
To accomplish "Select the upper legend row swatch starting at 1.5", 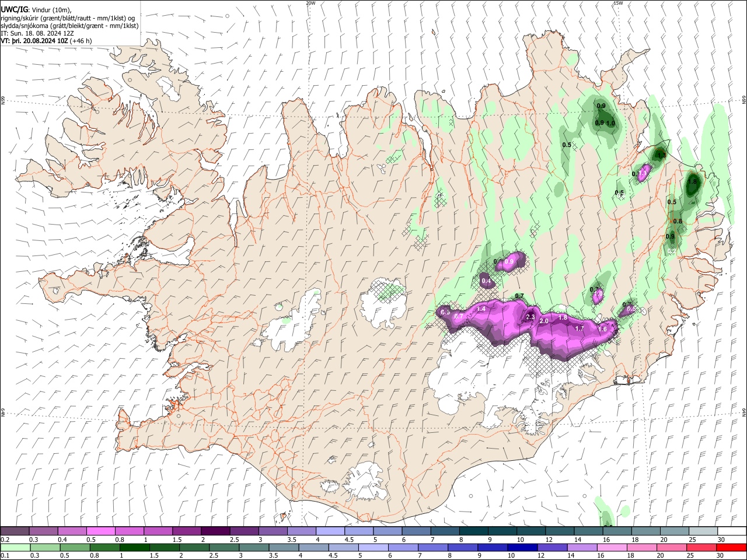I will coord(186,531).
